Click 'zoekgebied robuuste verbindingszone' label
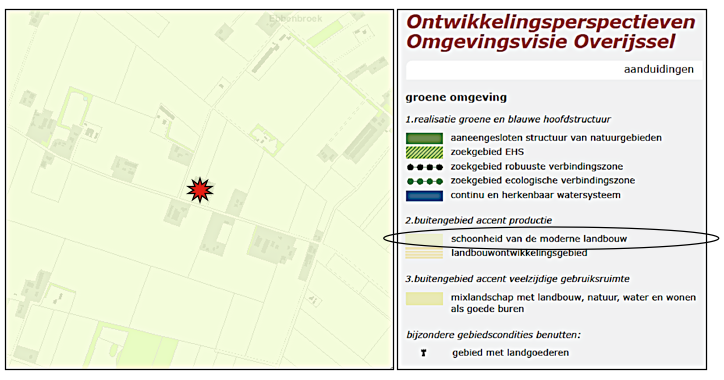 click(x=537, y=166)
